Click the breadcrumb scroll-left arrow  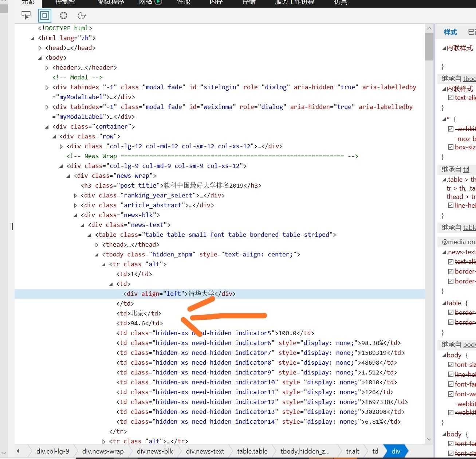coord(18,451)
